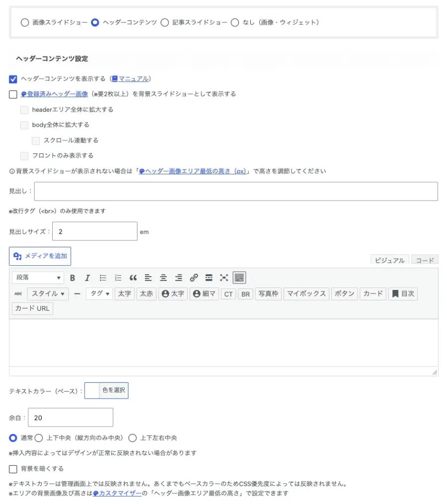The height and width of the screenshot is (504, 447).
Task: Click the ボタン toolbar button
Action: pyautogui.click(x=344, y=294)
